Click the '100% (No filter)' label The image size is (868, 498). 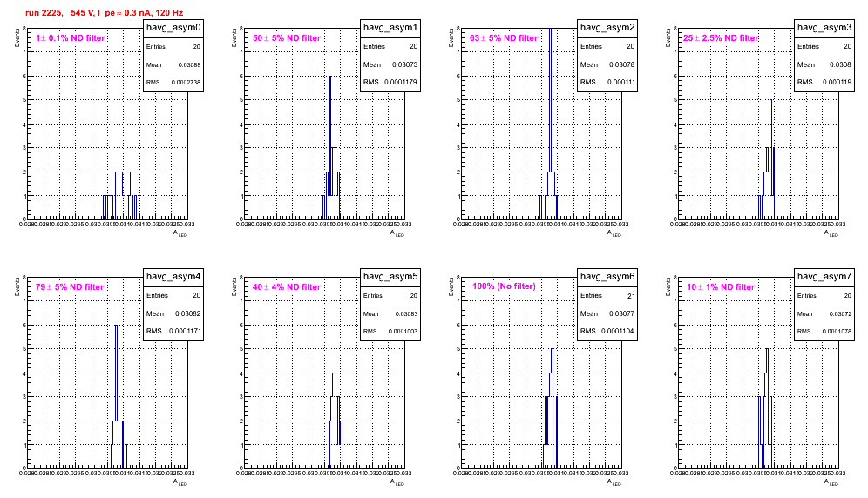(x=505, y=286)
